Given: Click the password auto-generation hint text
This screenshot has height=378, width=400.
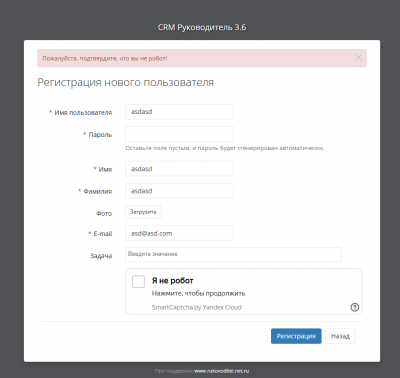Looking at the screenshot, I should tap(225, 148).
